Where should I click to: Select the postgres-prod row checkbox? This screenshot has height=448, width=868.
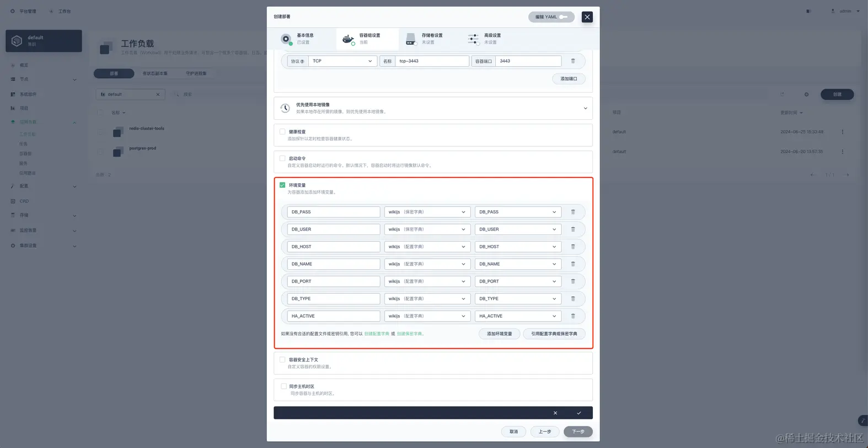pos(100,152)
